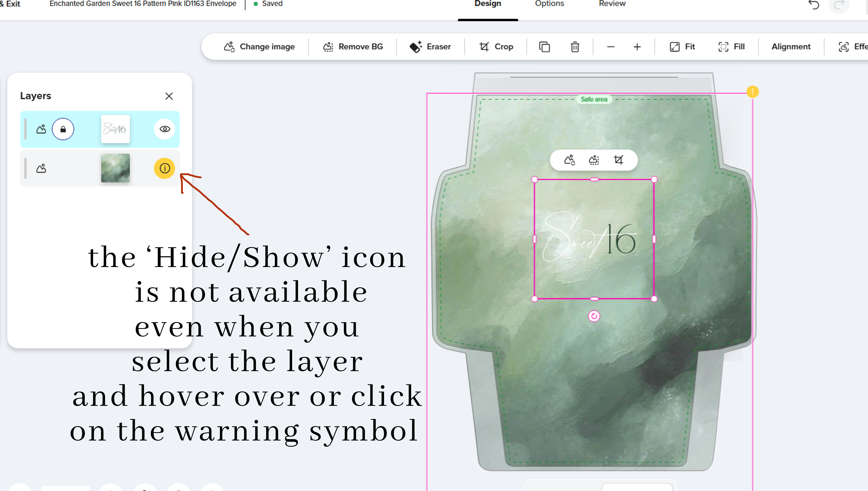Click the minus zoom-out button
868x491 pixels.
click(x=611, y=46)
